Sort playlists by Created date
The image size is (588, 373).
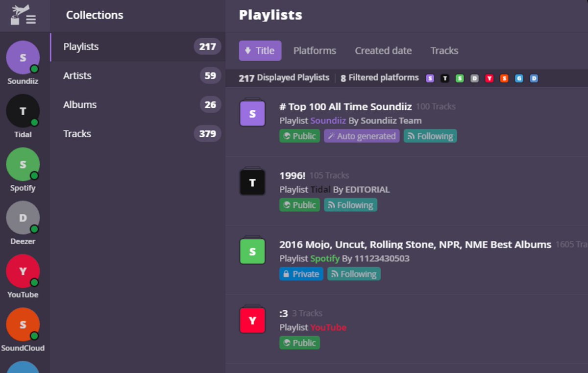pos(383,50)
